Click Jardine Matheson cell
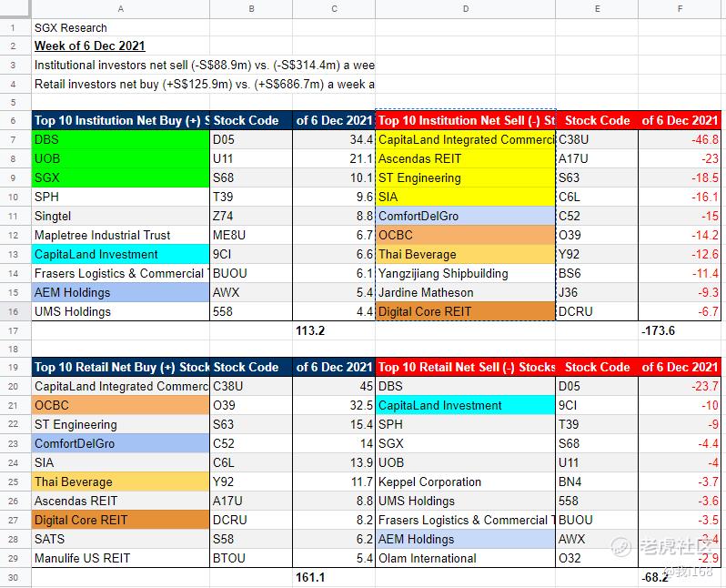The width and height of the screenshot is (726, 588). (x=465, y=292)
